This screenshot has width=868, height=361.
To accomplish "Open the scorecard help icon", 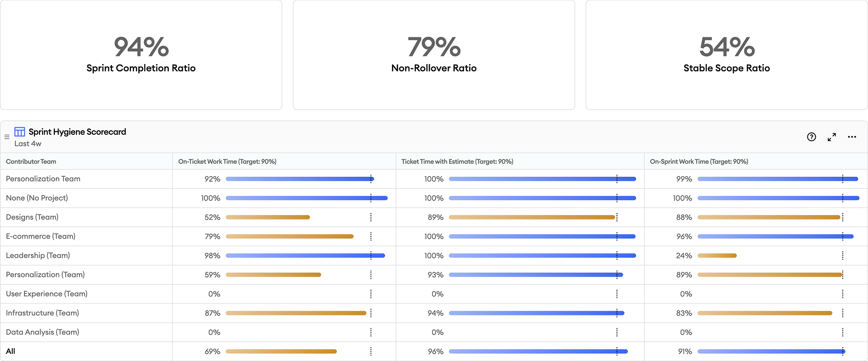I will (811, 137).
